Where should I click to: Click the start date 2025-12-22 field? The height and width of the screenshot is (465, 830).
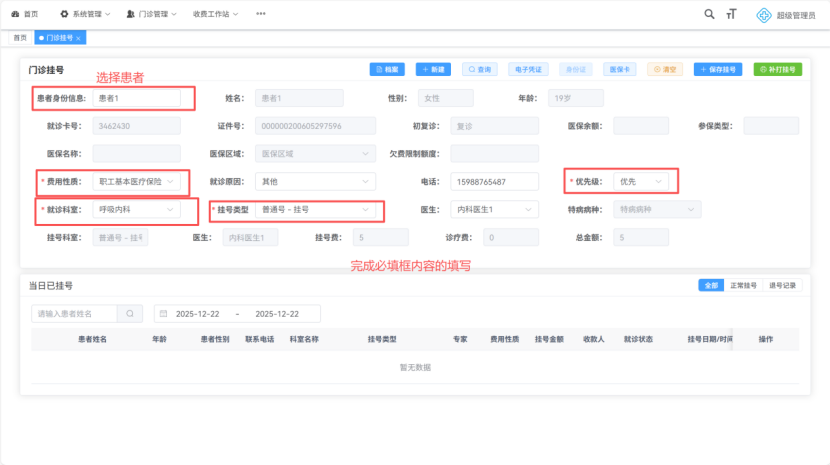pos(197,314)
